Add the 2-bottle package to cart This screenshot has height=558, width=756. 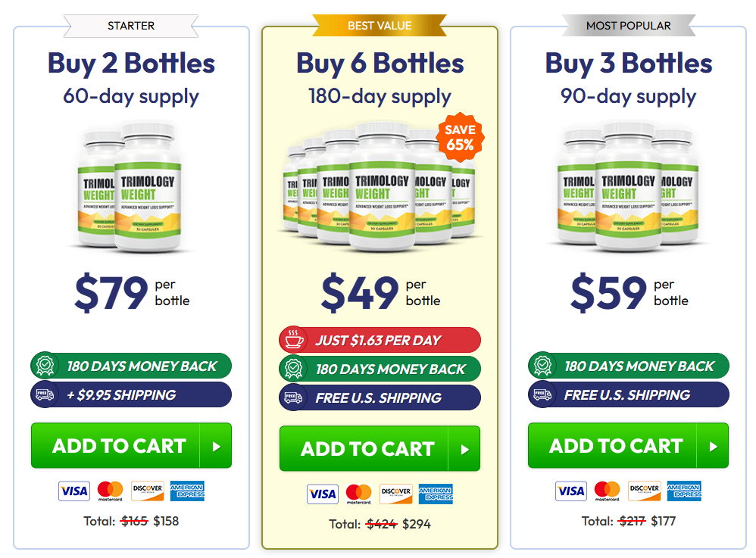pyautogui.click(x=131, y=446)
